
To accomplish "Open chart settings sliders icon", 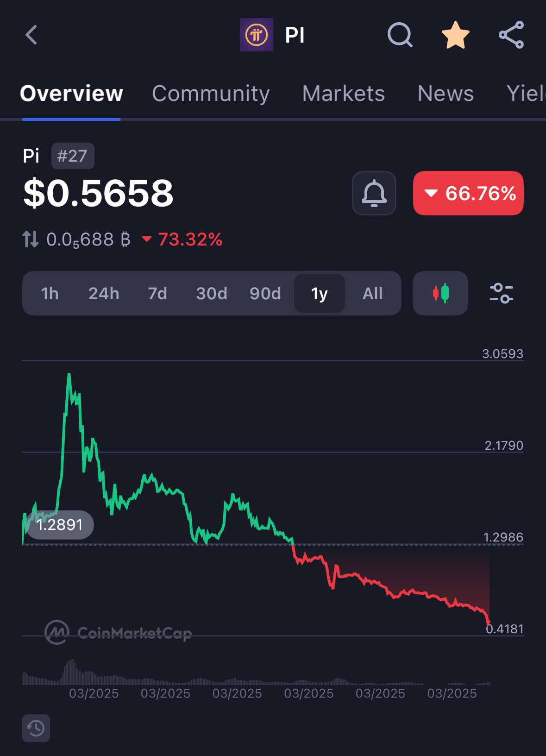I will coord(502,293).
